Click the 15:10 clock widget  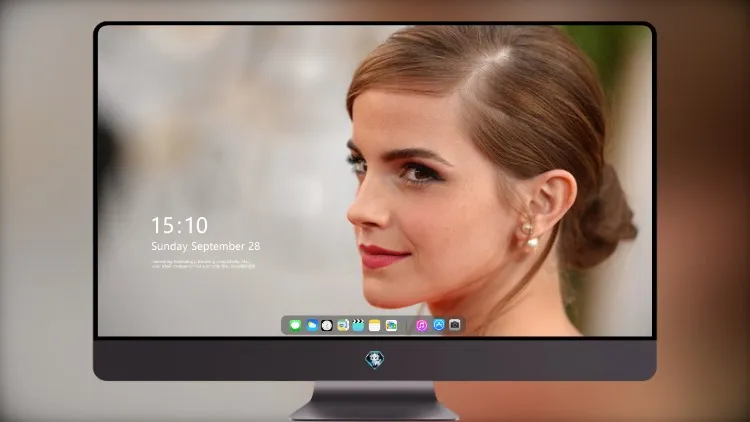click(179, 225)
